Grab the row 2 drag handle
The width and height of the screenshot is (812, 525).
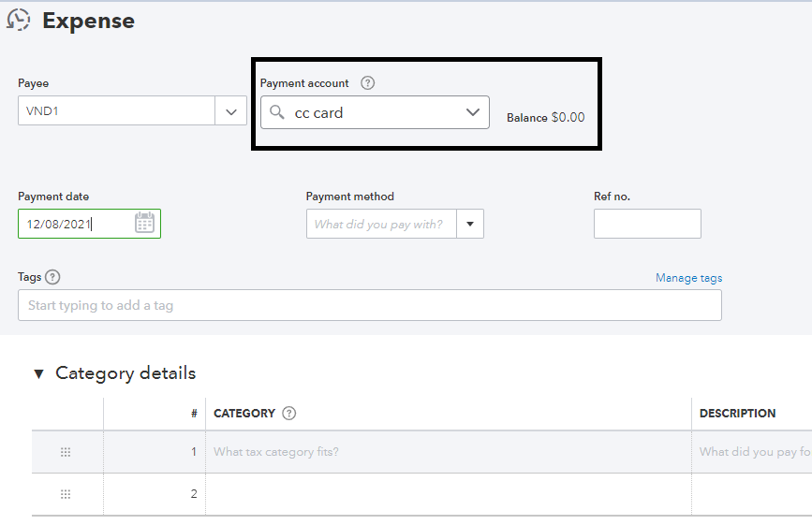click(x=66, y=493)
